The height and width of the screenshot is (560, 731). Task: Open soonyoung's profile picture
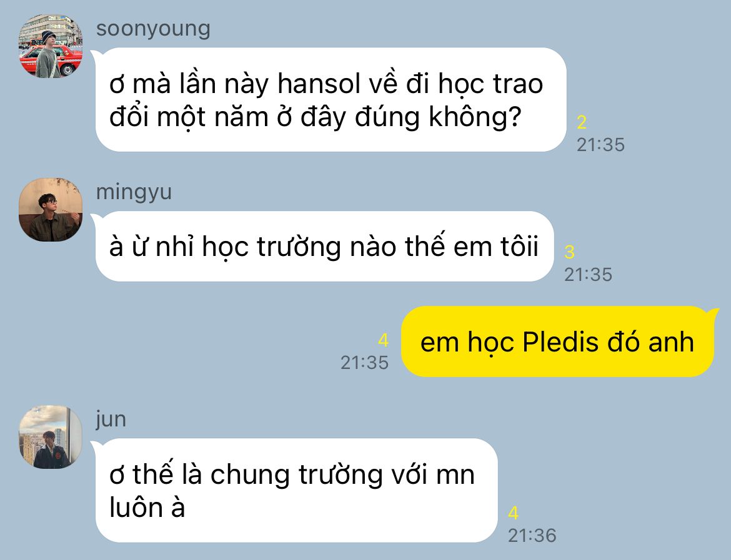(51, 46)
